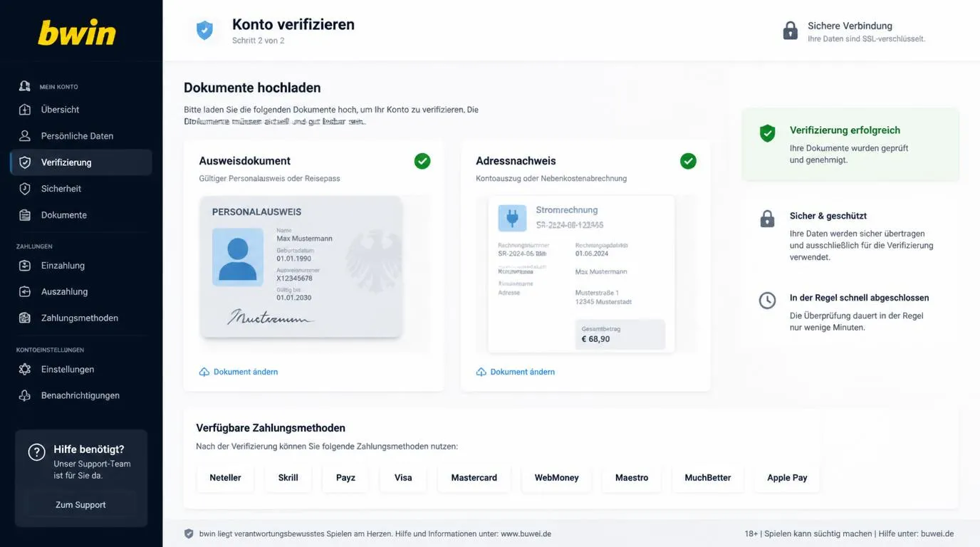Click Dokument ändern under Ausweisdokument
The width and height of the screenshot is (980, 547).
click(239, 372)
